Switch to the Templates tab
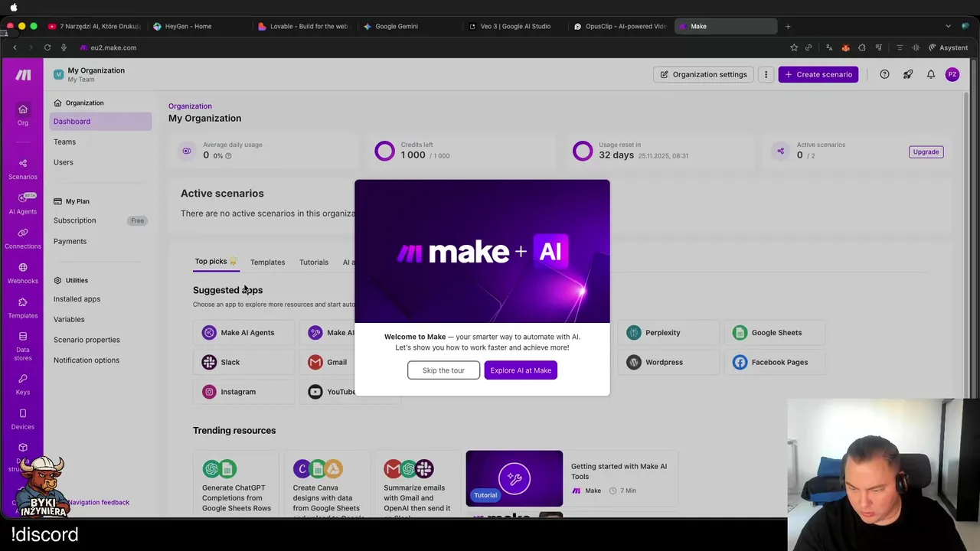980x551 pixels. tap(267, 262)
